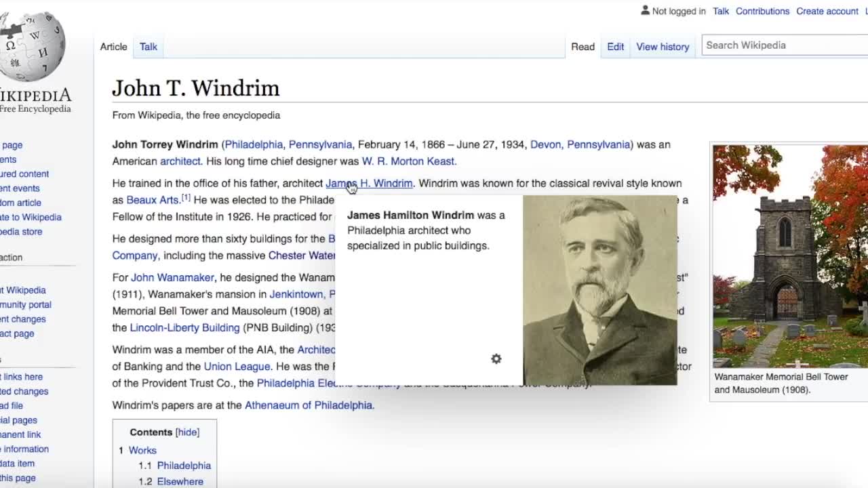The image size is (868, 488).
Task: Open the Page information sidebar link
Action: click(x=24, y=449)
